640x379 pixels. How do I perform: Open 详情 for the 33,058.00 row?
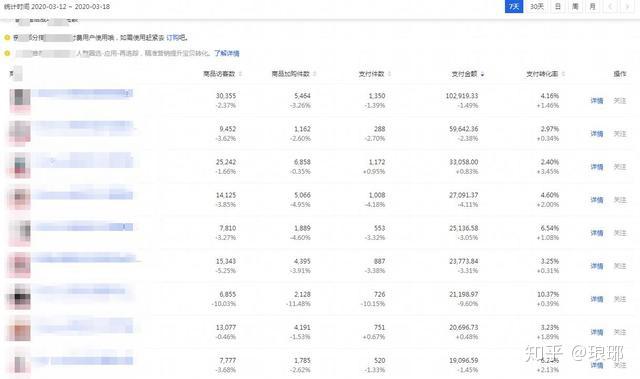[x=597, y=166]
